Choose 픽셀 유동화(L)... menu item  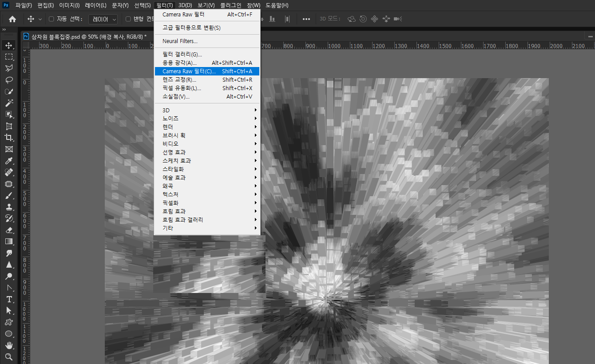(x=207, y=88)
